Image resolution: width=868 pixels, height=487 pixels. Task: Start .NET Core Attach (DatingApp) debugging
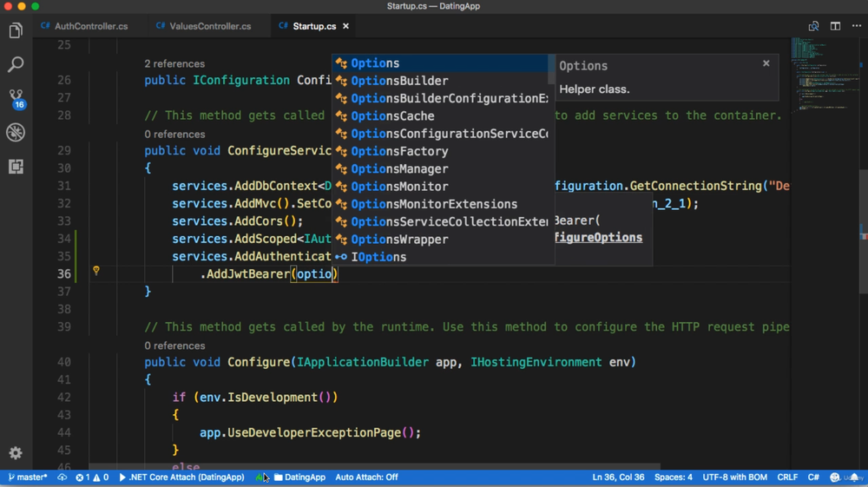(x=181, y=477)
